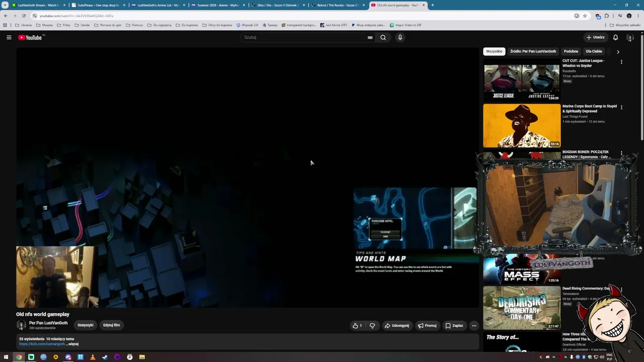Image resolution: width=644 pixels, height=362 pixels.
Task: Switch to LustVanGoth's Anime List tab
Action: [158, 5]
